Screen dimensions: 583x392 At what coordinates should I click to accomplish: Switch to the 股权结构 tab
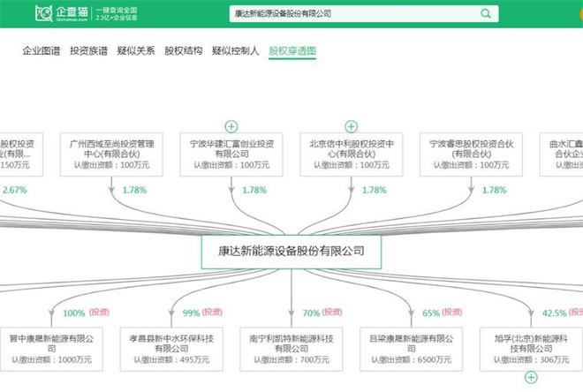(x=184, y=50)
